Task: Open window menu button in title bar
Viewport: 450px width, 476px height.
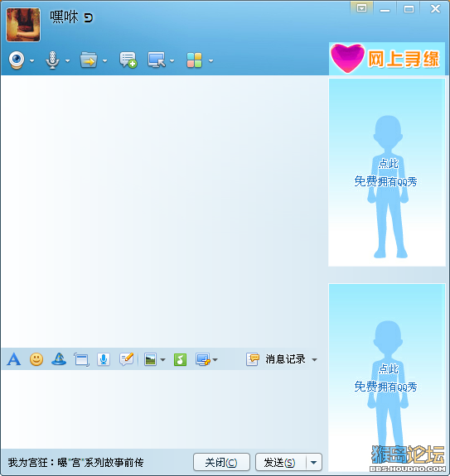Action: pos(361,8)
